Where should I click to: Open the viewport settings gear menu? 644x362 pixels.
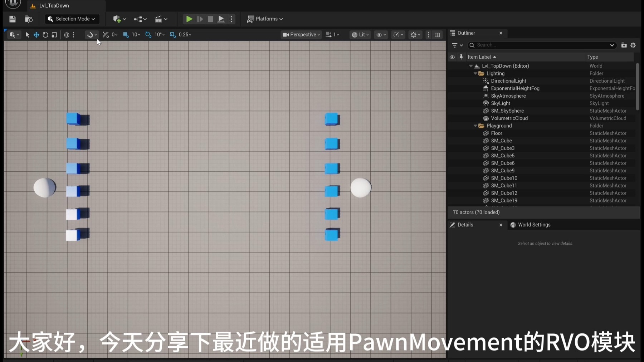[x=415, y=35]
